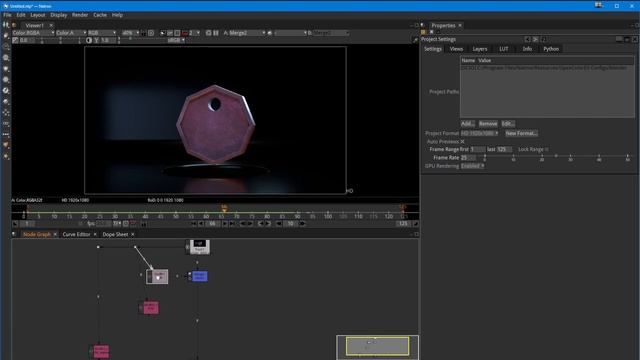Go to the first frame button
The image size is (640, 360).
click(x=193, y=224)
